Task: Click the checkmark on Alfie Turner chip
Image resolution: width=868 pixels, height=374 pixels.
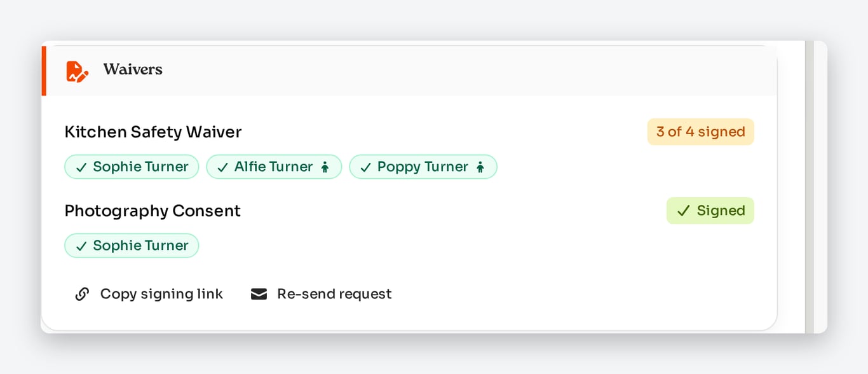Action: tap(222, 167)
